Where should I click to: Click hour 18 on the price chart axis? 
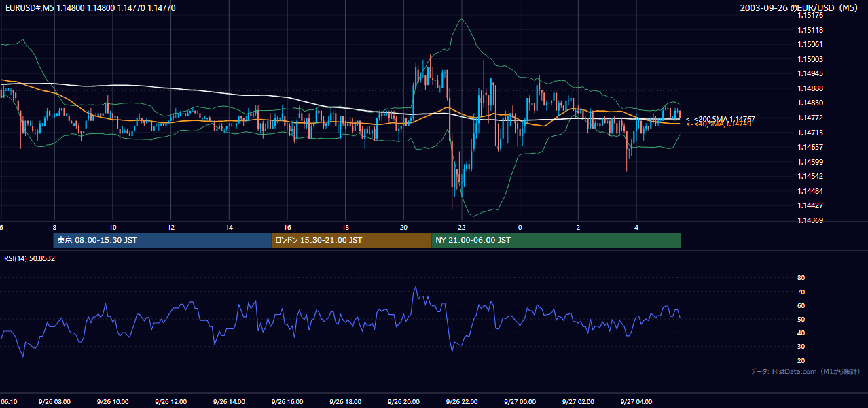tap(346, 227)
